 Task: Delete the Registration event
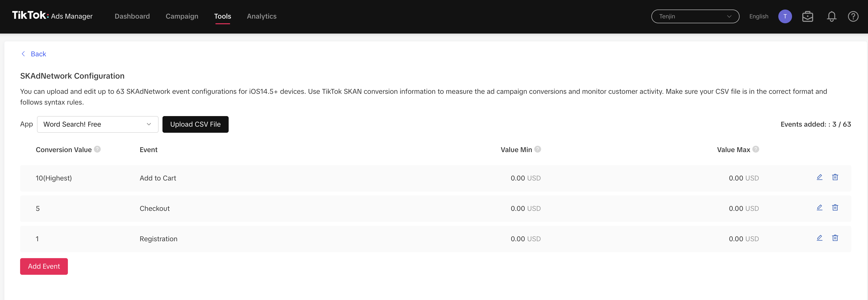(x=835, y=238)
